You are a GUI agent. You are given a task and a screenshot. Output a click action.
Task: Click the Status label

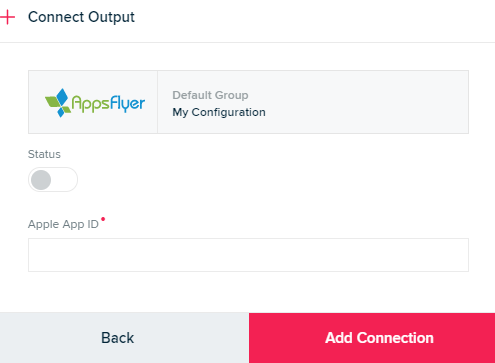pos(44,154)
